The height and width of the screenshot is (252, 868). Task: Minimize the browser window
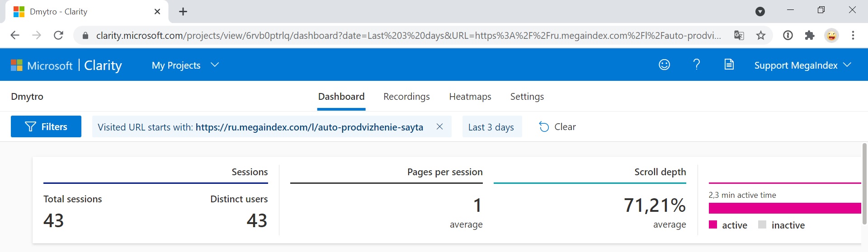pos(791,10)
